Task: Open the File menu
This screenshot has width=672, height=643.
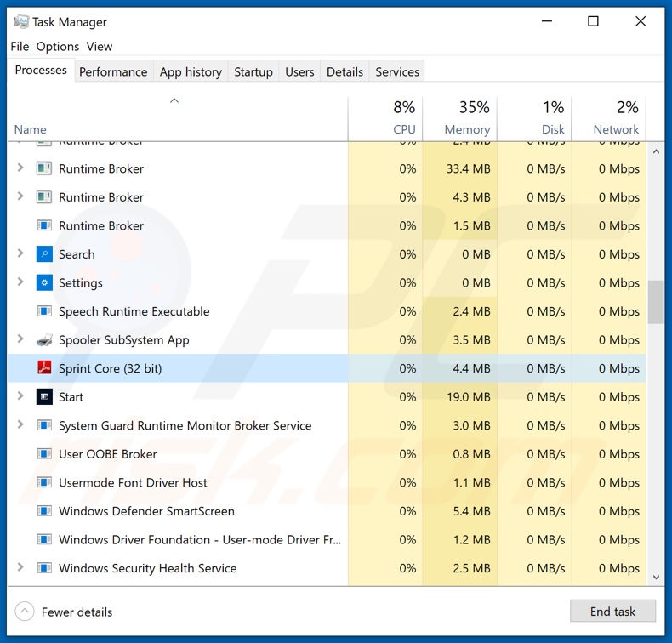Action: click(20, 46)
